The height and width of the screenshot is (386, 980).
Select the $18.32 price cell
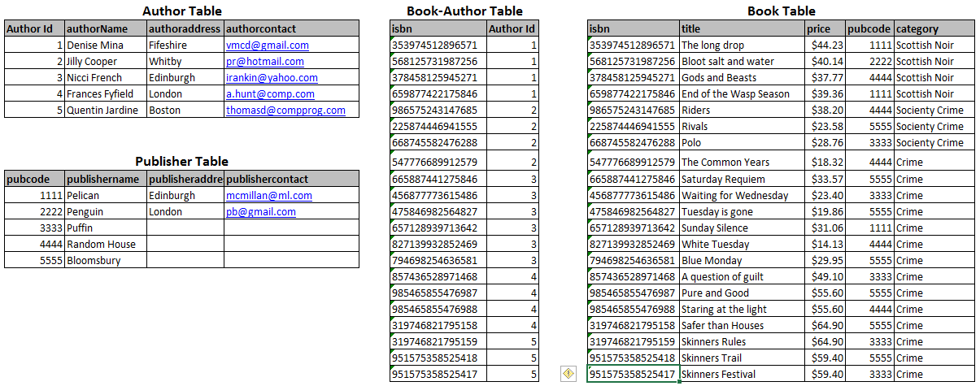[x=825, y=161]
